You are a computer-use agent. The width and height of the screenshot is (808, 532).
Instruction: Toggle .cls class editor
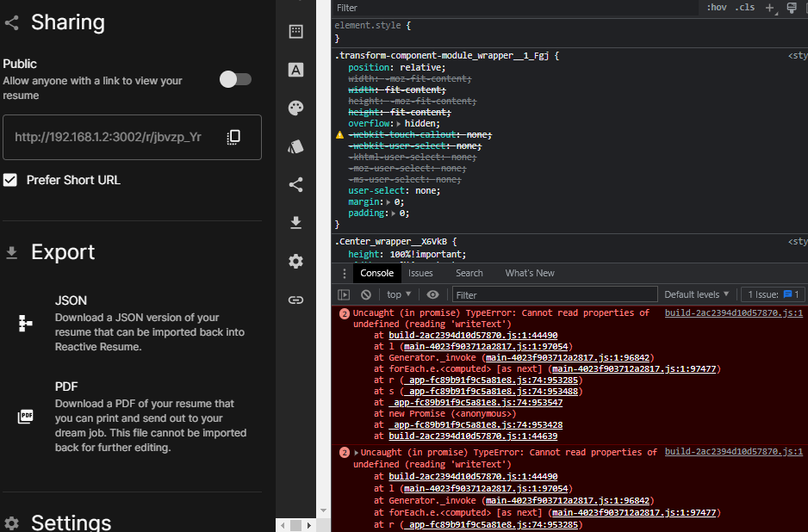(744, 7)
